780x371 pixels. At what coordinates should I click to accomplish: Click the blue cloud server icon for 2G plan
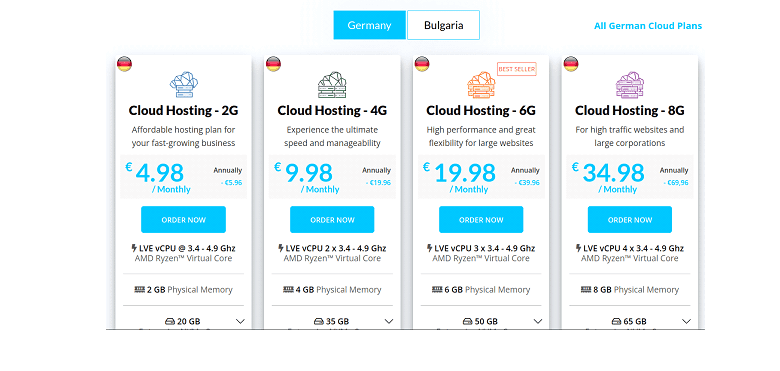pos(184,85)
